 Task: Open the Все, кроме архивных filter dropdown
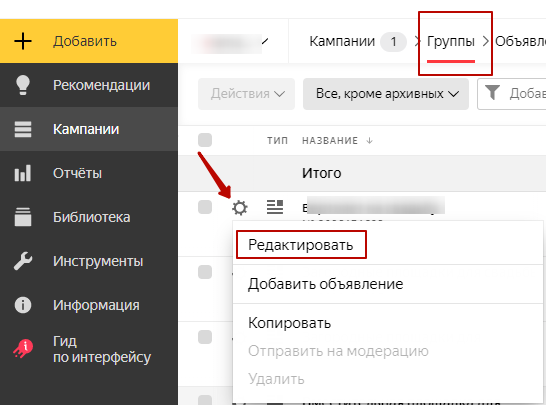[x=386, y=94]
